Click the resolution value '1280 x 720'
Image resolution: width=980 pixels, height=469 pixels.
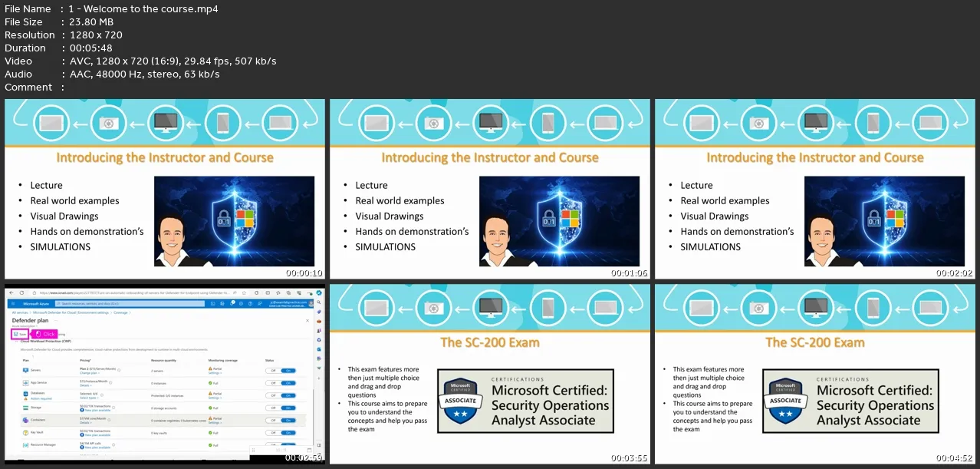click(x=96, y=35)
